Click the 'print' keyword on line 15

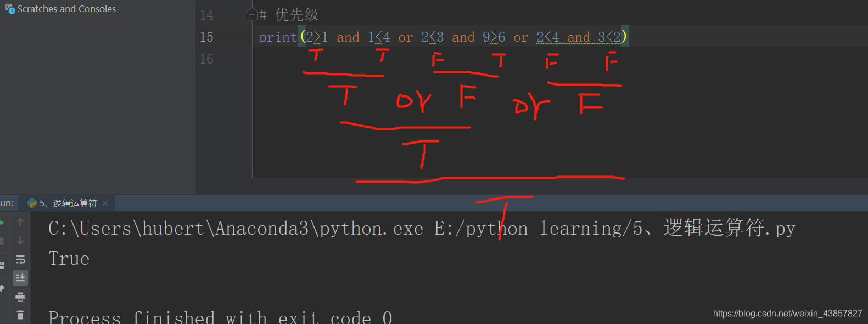(x=278, y=37)
